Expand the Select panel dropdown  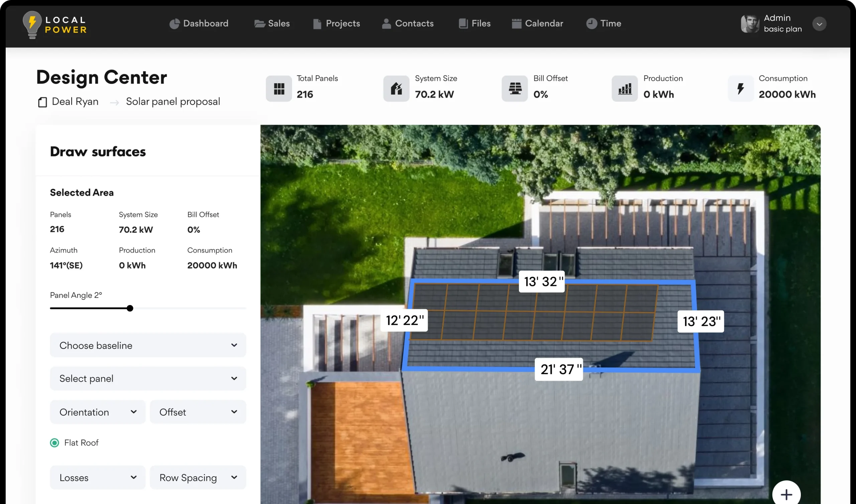tap(148, 379)
